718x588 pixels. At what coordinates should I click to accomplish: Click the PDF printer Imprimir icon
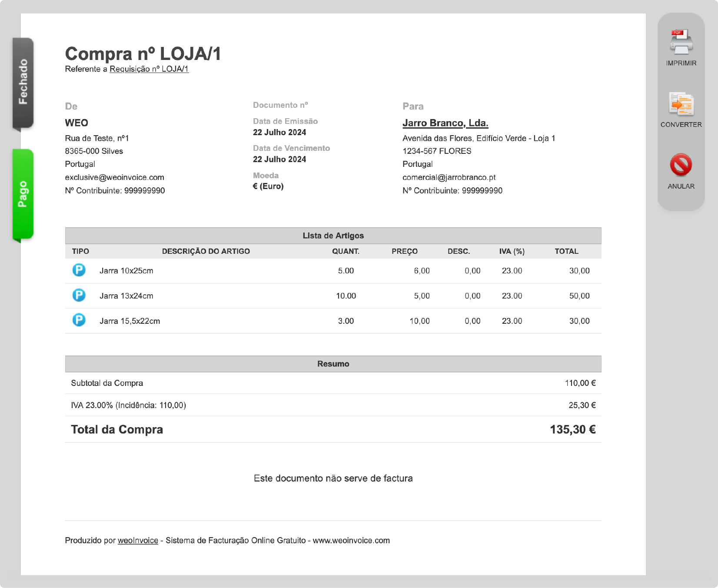(681, 42)
